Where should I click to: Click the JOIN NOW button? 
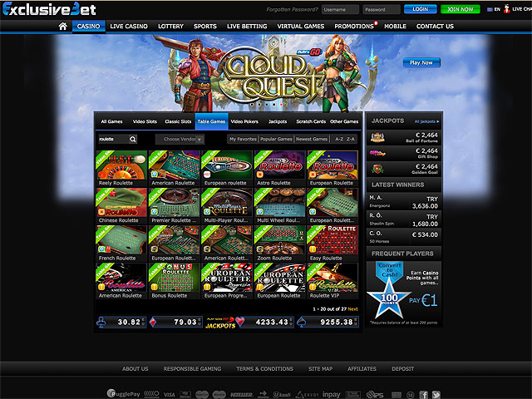(460, 9)
